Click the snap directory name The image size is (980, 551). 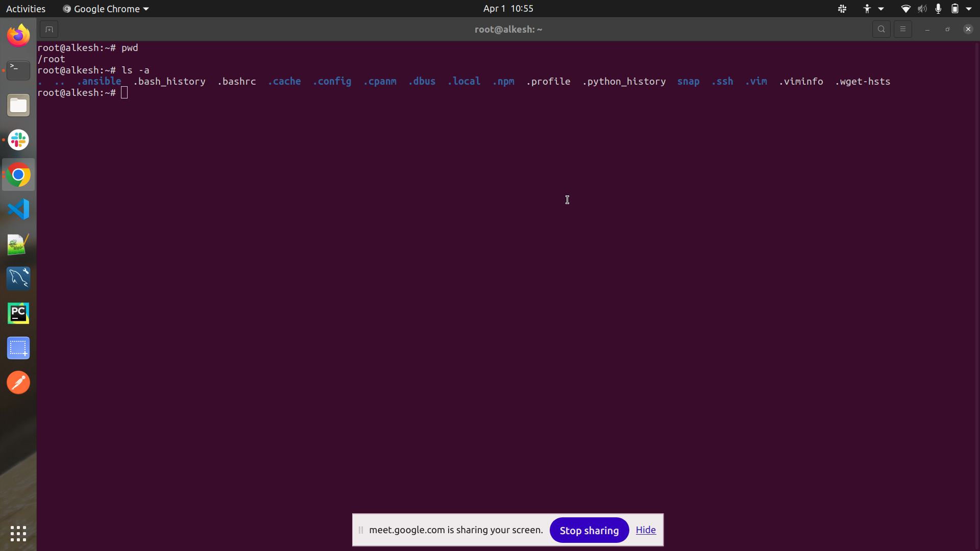tap(688, 81)
